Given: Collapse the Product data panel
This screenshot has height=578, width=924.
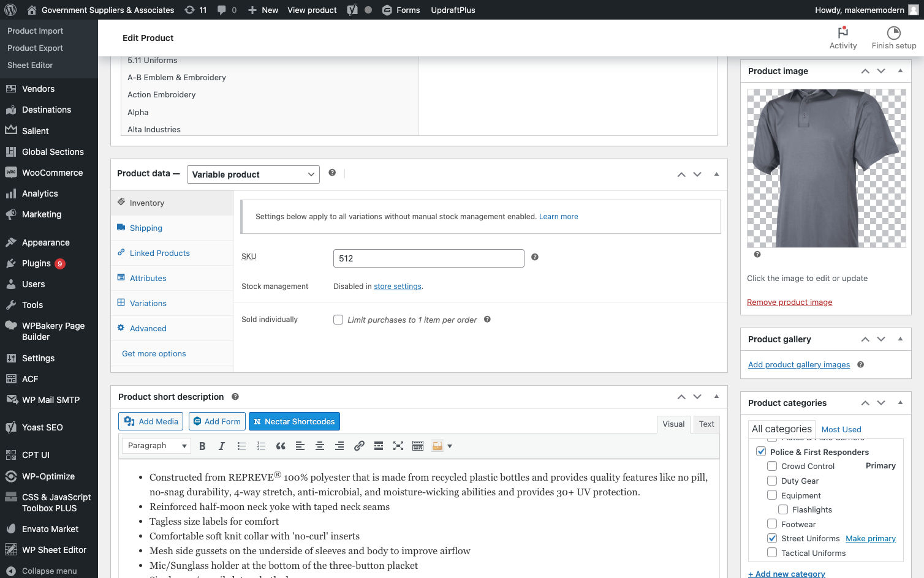Looking at the screenshot, I should coord(716,175).
